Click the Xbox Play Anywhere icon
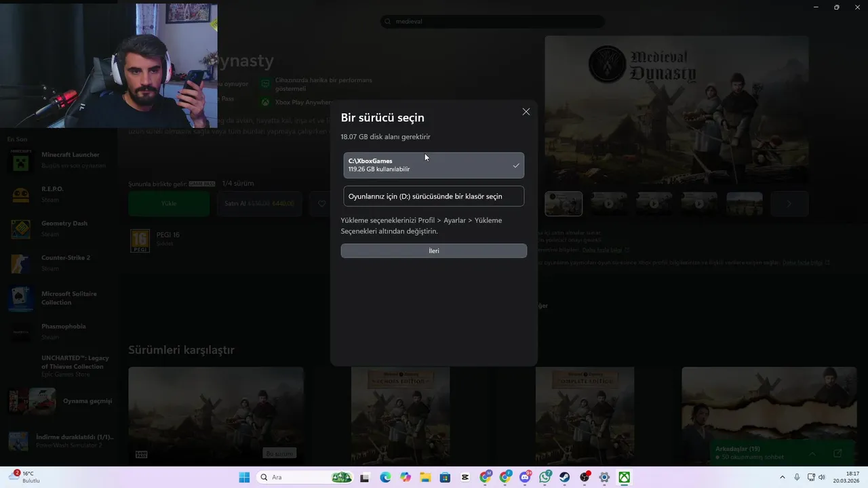Image resolution: width=868 pixels, height=488 pixels. click(x=266, y=102)
